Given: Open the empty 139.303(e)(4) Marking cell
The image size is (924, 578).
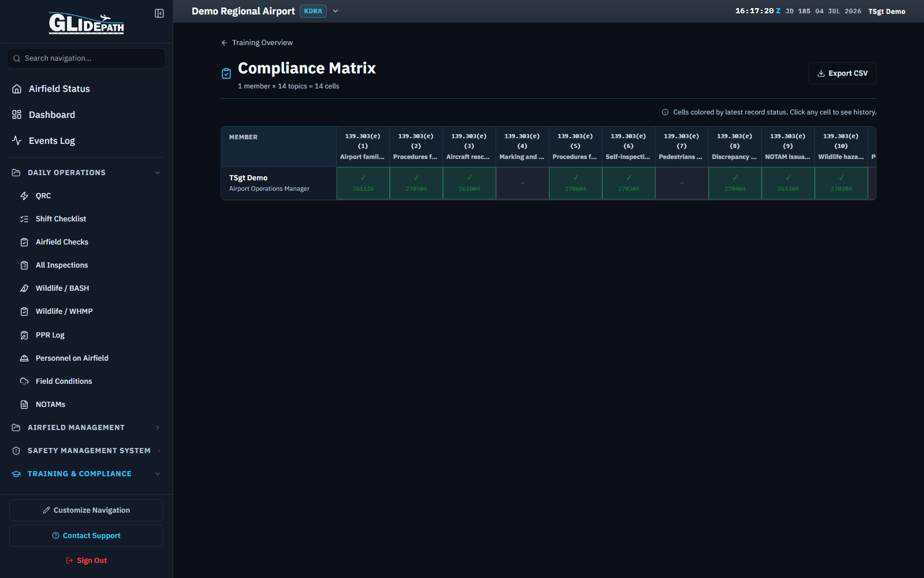Looking at the screenshot, I should coord(523,183).
